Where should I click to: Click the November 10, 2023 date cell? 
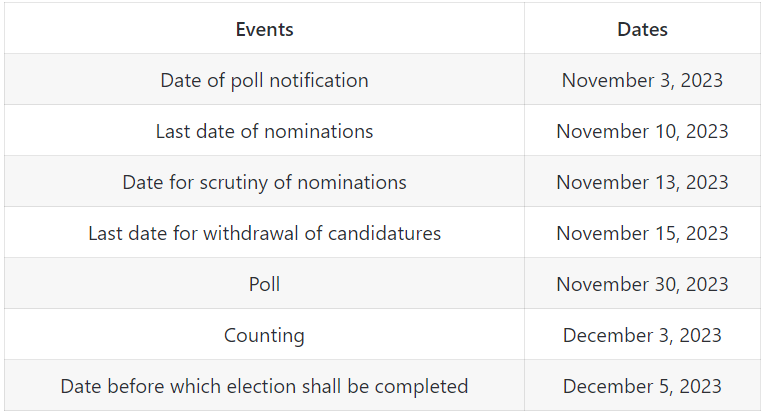point(642,131)
